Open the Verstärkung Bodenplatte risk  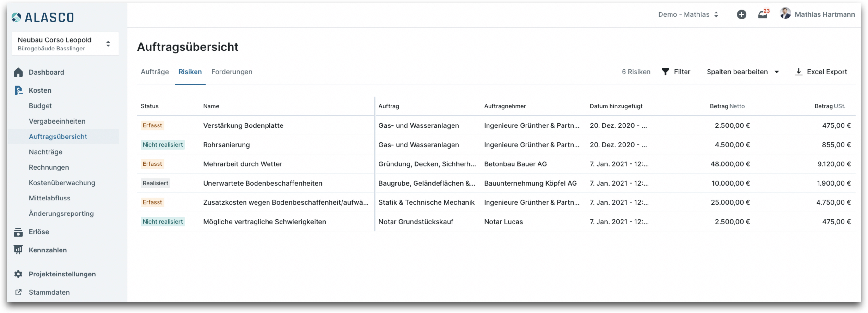243,125
